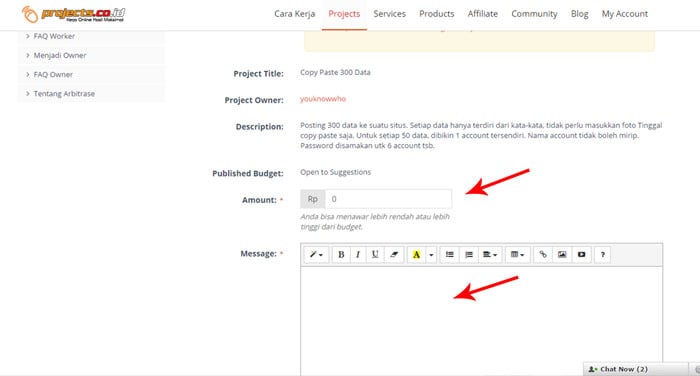Open the Services menu
The width and height of the screenshot is (700, 376).
pyautogui.click(x=390, y=14)
